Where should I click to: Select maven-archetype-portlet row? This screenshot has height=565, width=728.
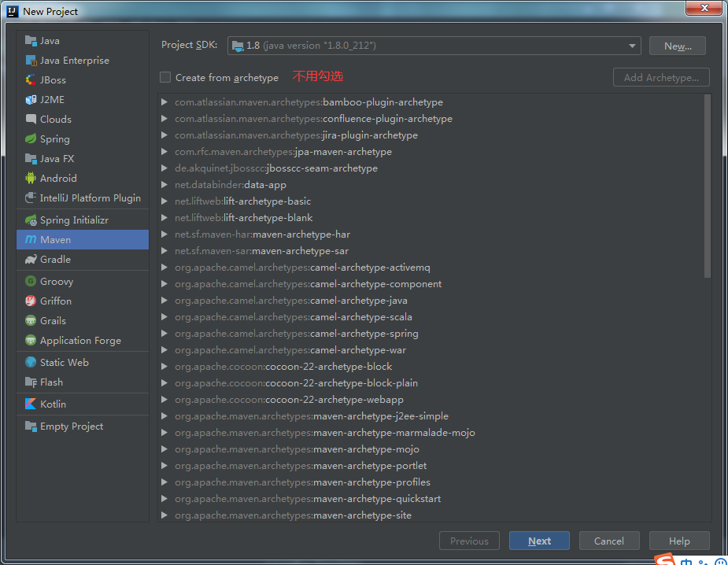tap(431, 466)
